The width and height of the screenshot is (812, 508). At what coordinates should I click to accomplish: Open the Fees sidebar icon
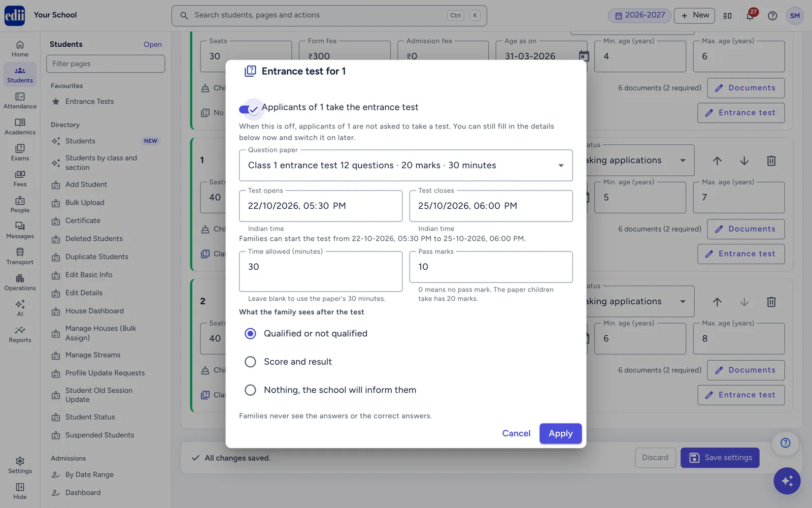20,178
